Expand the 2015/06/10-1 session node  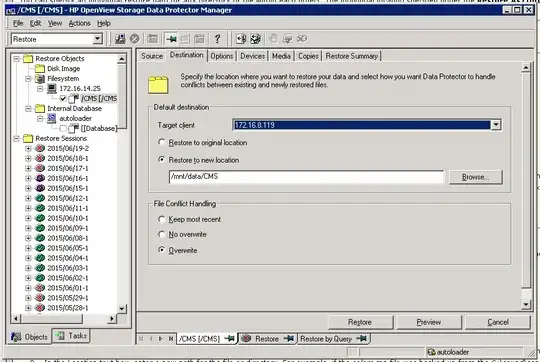click(28, 218)
